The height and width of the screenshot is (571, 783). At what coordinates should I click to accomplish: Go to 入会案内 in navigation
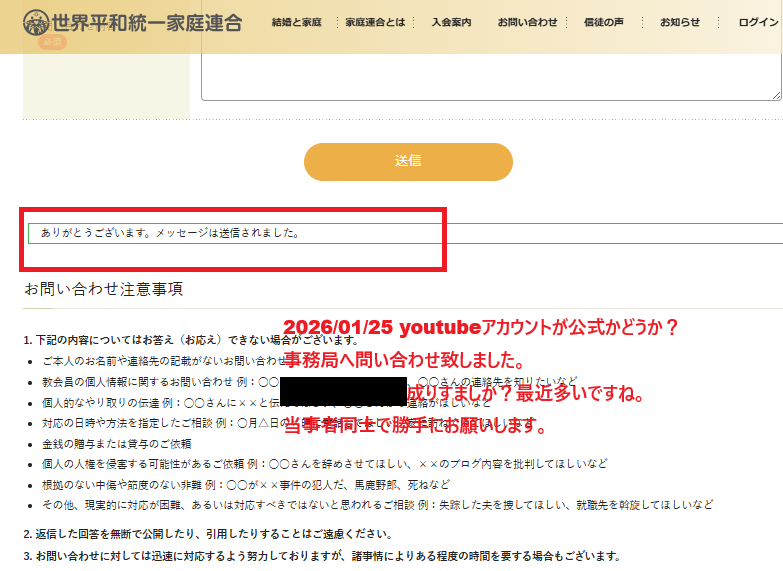click(x=451, y=22)
